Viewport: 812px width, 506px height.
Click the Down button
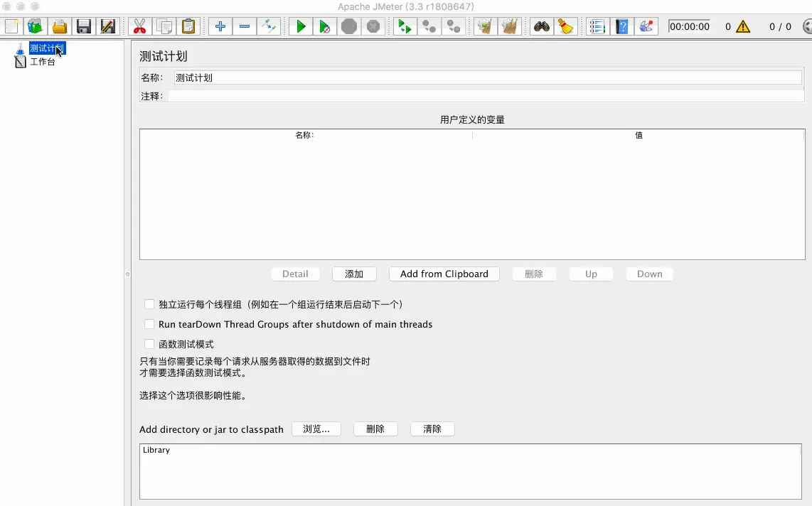[649, 274]
